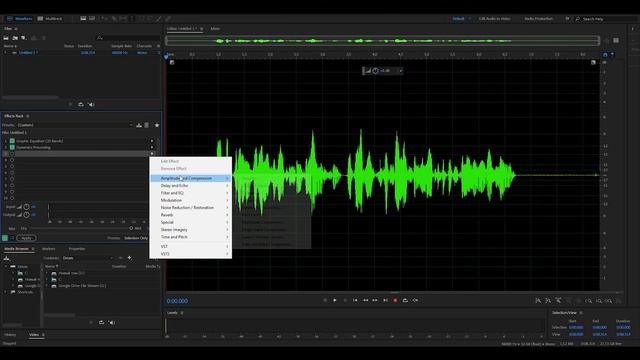Click the Play button in transport
Image resolution: width=640 pixels, height=360 pixels.
point(335,300)
